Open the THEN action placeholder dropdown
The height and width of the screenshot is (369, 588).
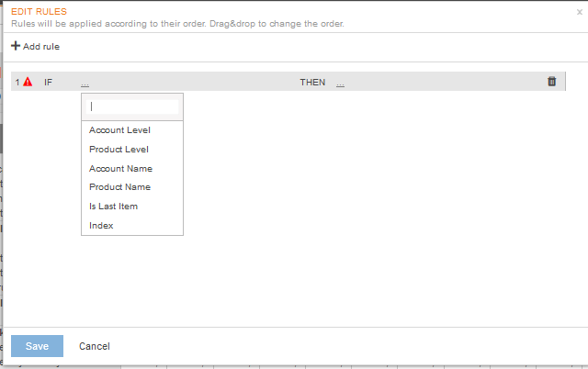[340, 83]
